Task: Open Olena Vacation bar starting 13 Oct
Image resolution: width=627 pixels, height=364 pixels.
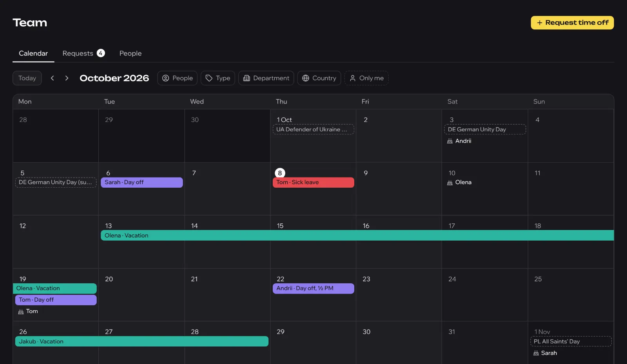Action: click(x=357, y=235)
